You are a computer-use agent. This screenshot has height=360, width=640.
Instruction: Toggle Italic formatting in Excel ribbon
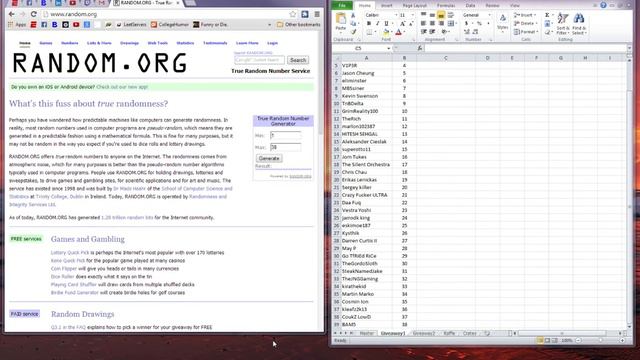378,23
